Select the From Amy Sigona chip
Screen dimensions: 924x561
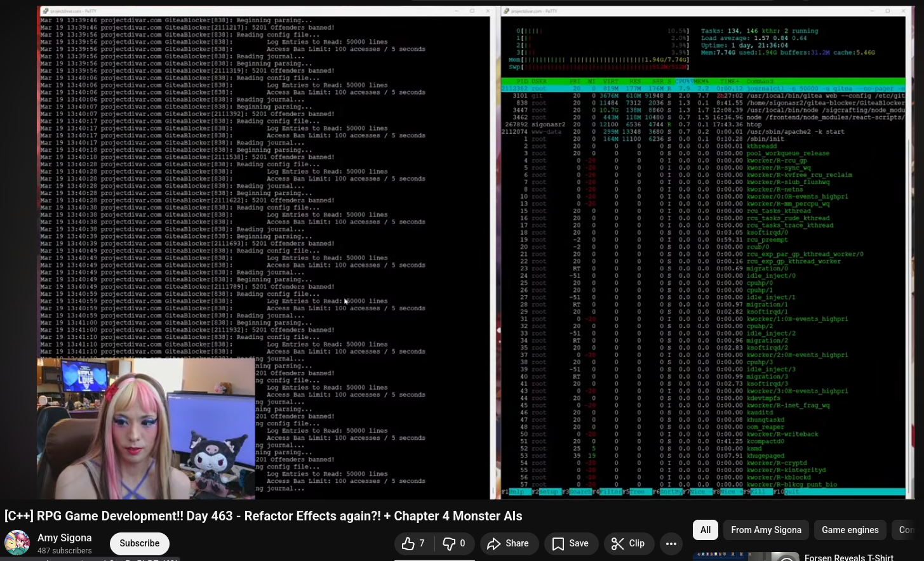(766, 530)
